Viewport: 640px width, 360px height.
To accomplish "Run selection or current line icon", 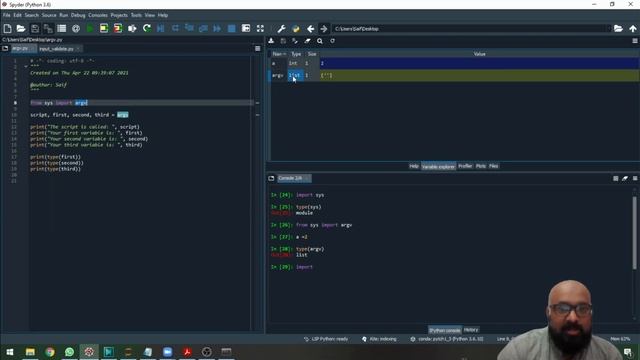I will tap(132, 29).
